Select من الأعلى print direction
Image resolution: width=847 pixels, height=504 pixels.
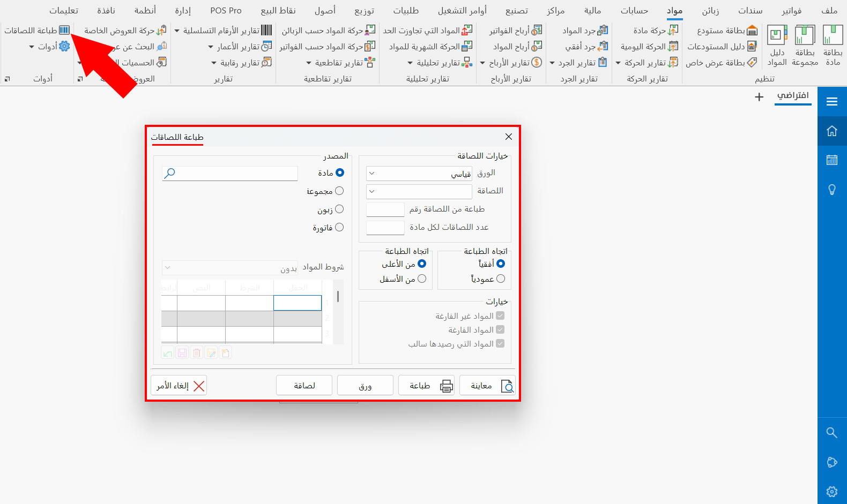422,264
